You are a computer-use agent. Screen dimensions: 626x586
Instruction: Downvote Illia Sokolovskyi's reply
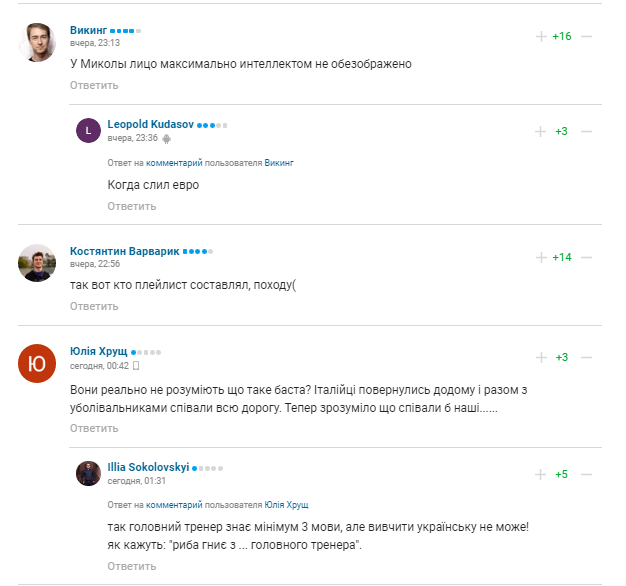[x=587, y=474]
